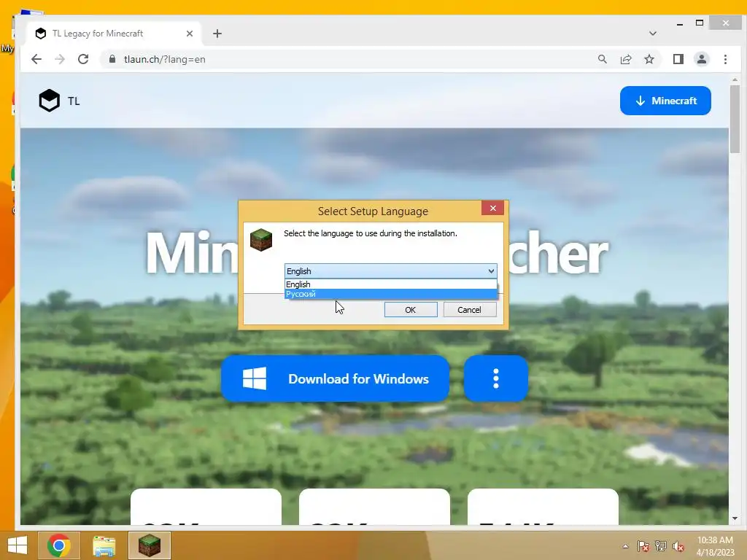Click the TL logo icon on the page

click(50, 101)
